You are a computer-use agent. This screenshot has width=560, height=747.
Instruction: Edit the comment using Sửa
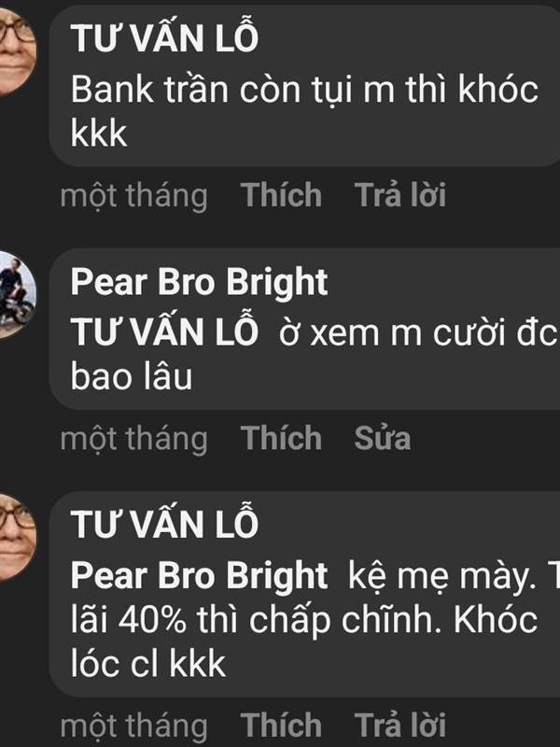click(382, 438)
